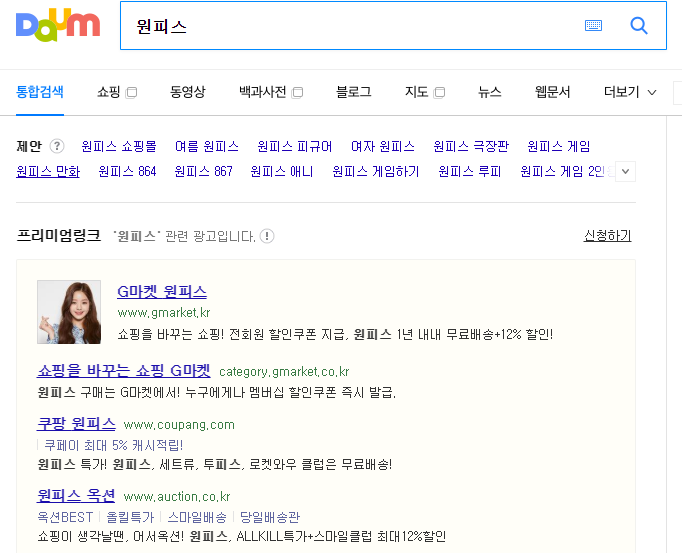Image resolution: width=682 pixels, height=553 pixels.
Task: Click the 옥션BEST sublink
Action: pos(65,517)
